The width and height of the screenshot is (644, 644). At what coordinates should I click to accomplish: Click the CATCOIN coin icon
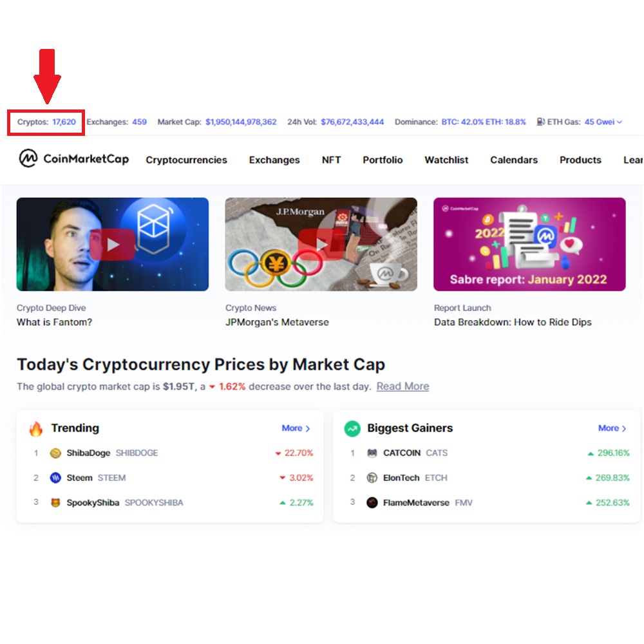(x=372, y=453)
